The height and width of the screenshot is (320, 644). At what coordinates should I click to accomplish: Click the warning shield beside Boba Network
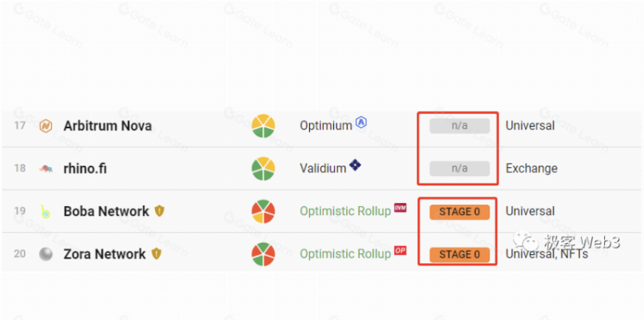click(x=160, y=211)
